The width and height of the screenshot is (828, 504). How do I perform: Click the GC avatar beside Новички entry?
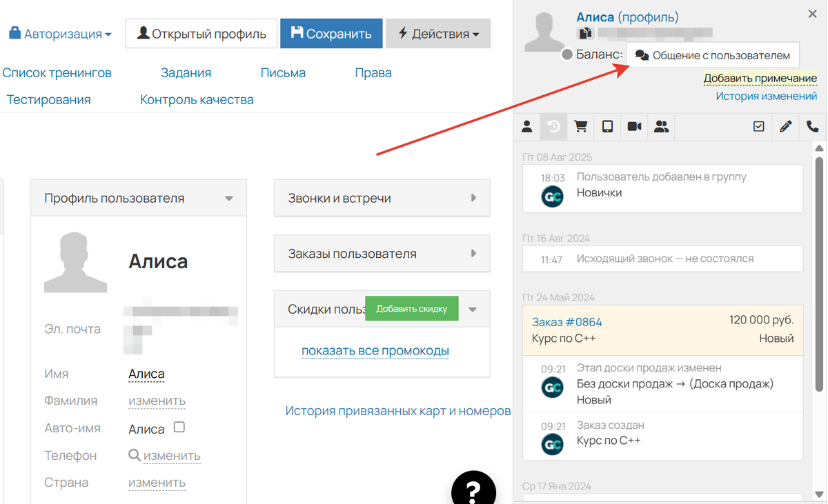point(552,196)
